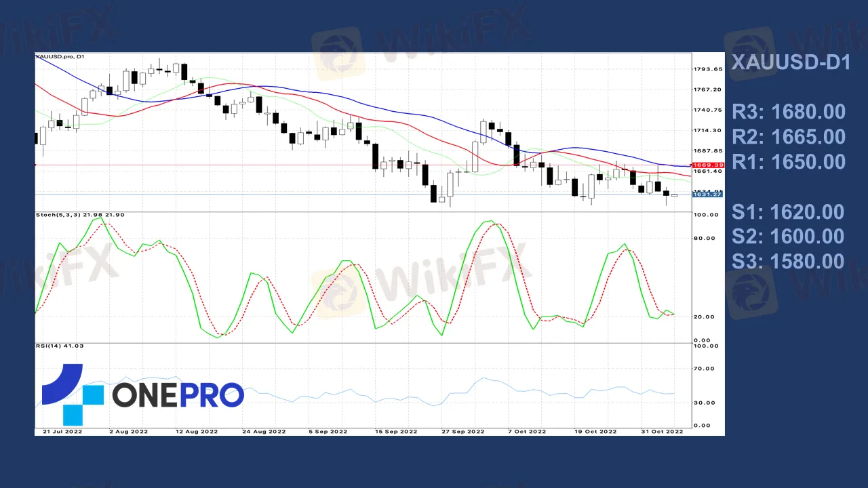Click the R3: 1680.00 resistance level
This screenshot has height=488, width=868.
[789, 112]
